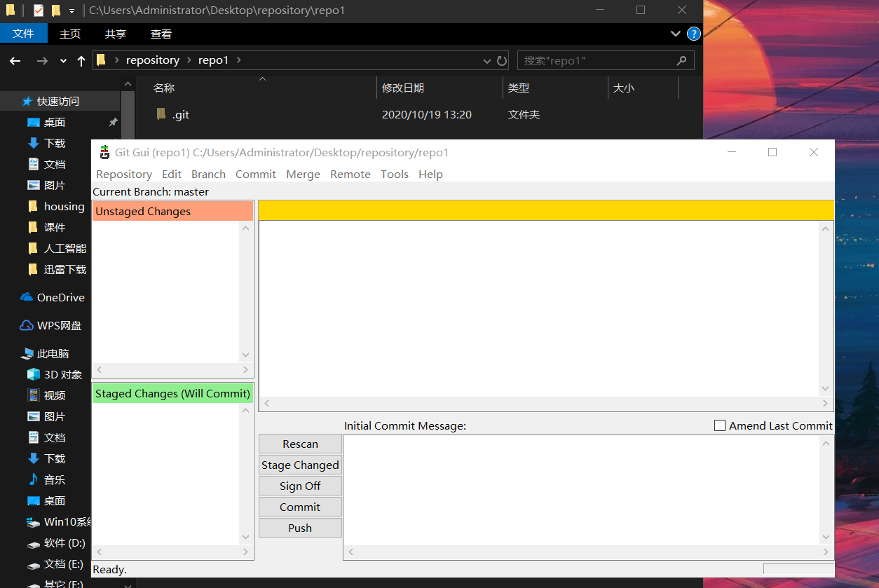Select 此电脑 in the navigation pane
Screen dimensions: 879x588
tap(53, 353)
